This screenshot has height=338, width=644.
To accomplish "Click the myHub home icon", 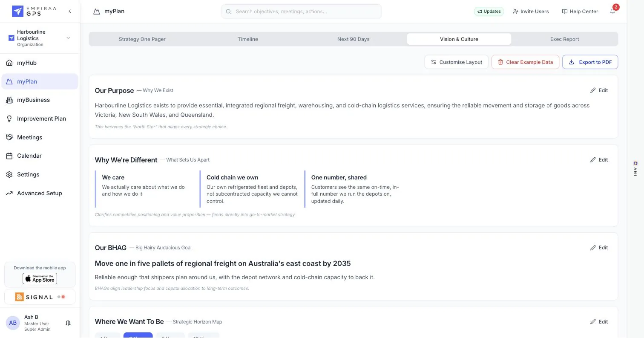I will point(9,63).
